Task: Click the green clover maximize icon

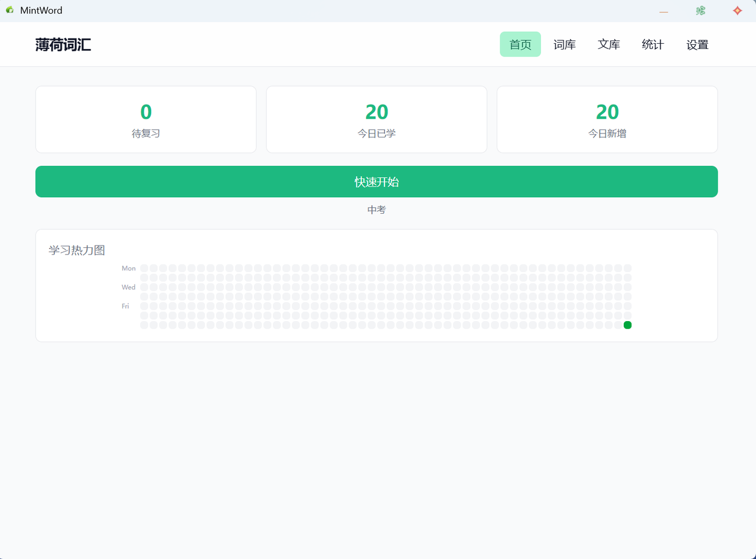Action: coord(700,11)
